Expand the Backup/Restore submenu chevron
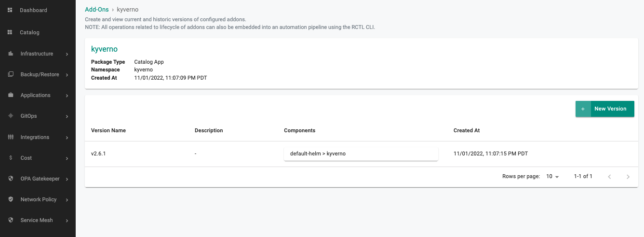Viewport: 644px width, 237px height. [67, 75]
